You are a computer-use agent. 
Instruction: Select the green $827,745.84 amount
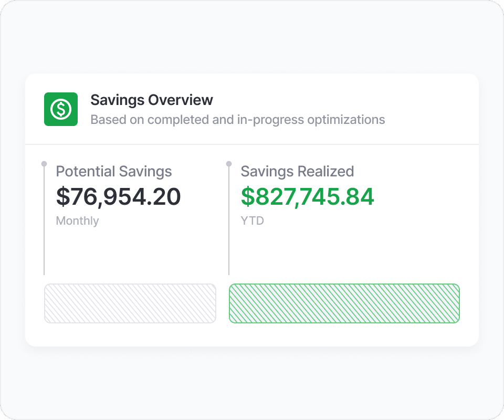pos(307,196)
